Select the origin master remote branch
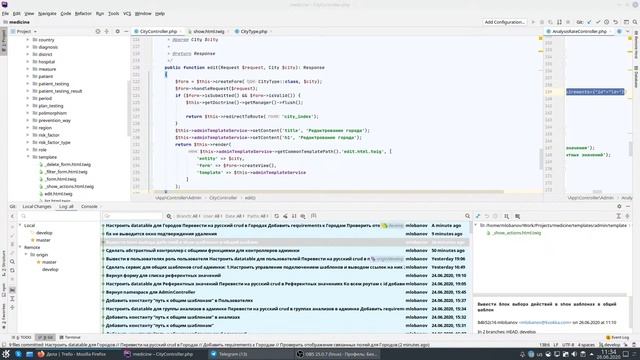Image resolution: width=640 pixels, height=360 pixels. (49, 262)
